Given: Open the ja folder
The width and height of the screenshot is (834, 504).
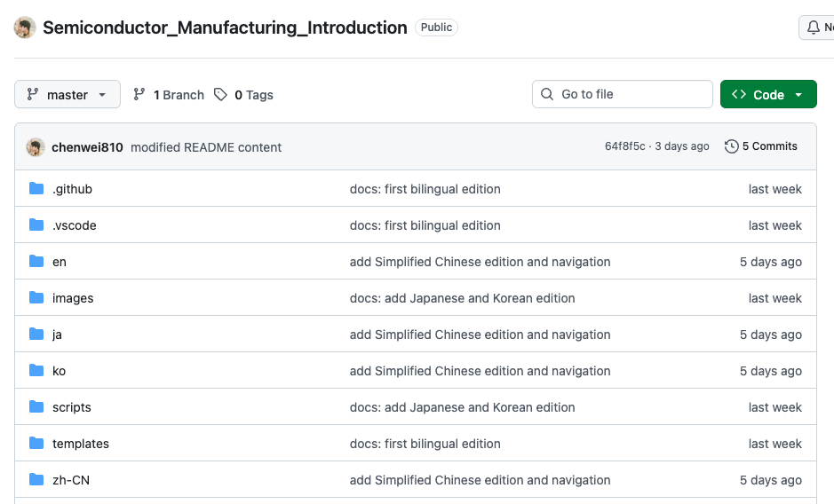Looking at the screenshot, I should (57, 335).
